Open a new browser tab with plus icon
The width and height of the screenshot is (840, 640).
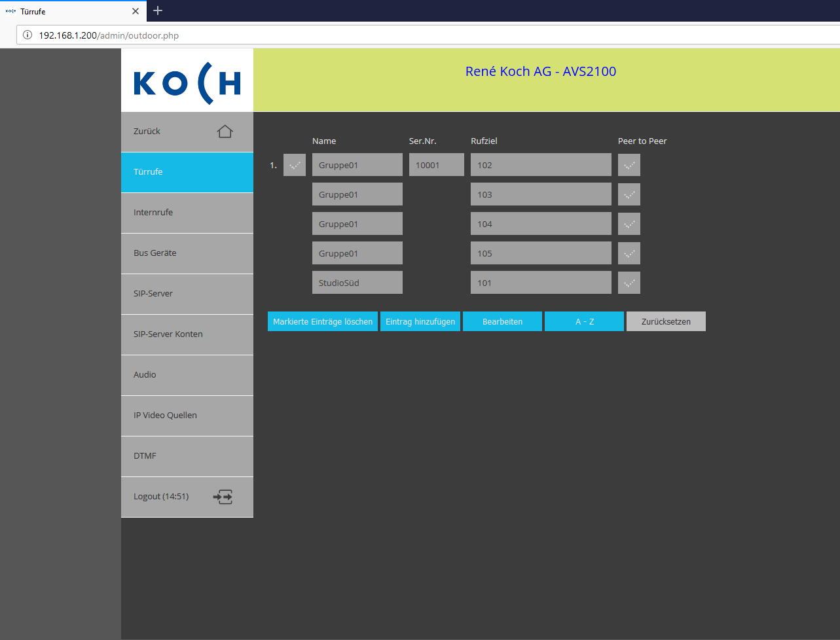point(158,10)
